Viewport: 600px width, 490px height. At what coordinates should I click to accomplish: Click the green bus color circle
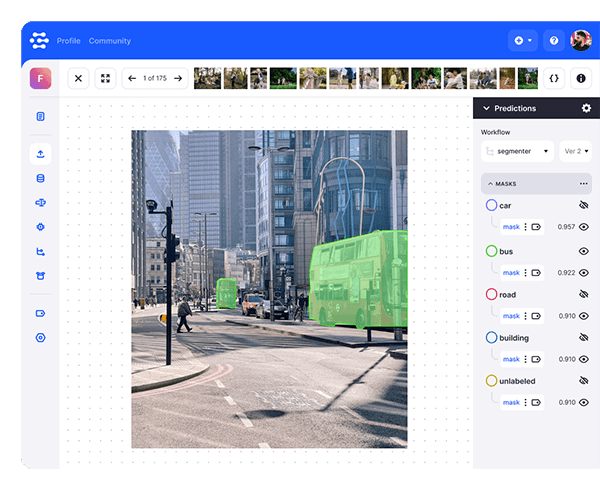[x=491, y=250]
